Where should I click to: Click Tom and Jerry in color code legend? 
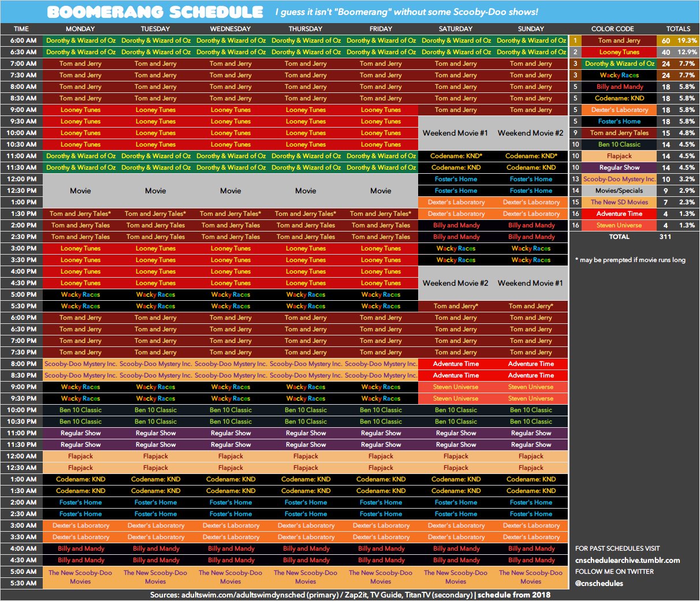[619, 40]
